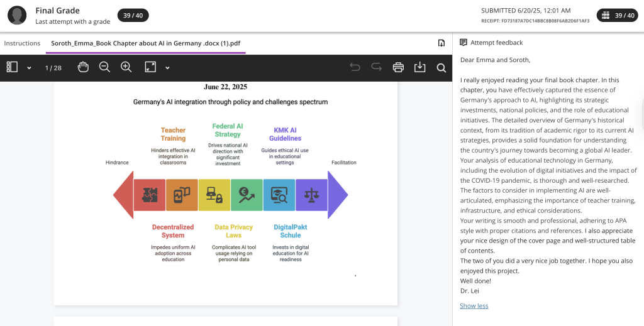Redo the last annotation action
The height and width of the screenshot is (326, 644).
[376, 67]
